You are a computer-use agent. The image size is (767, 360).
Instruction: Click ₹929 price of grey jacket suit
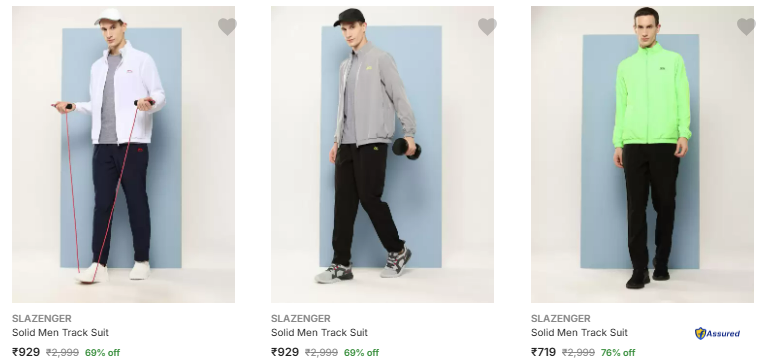285,352
